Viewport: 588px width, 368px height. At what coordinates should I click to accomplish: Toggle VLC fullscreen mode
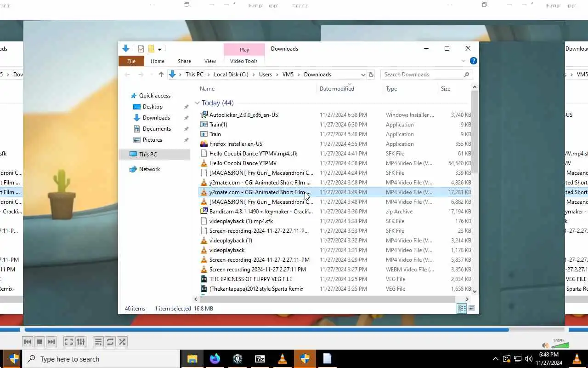[x=69, y=342]
